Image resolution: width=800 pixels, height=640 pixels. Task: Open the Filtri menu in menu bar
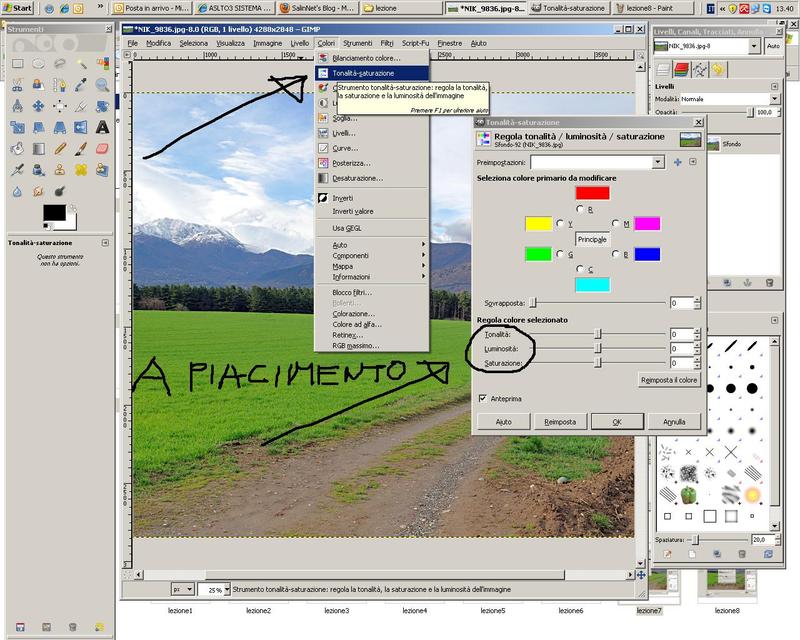coord(386,43)
